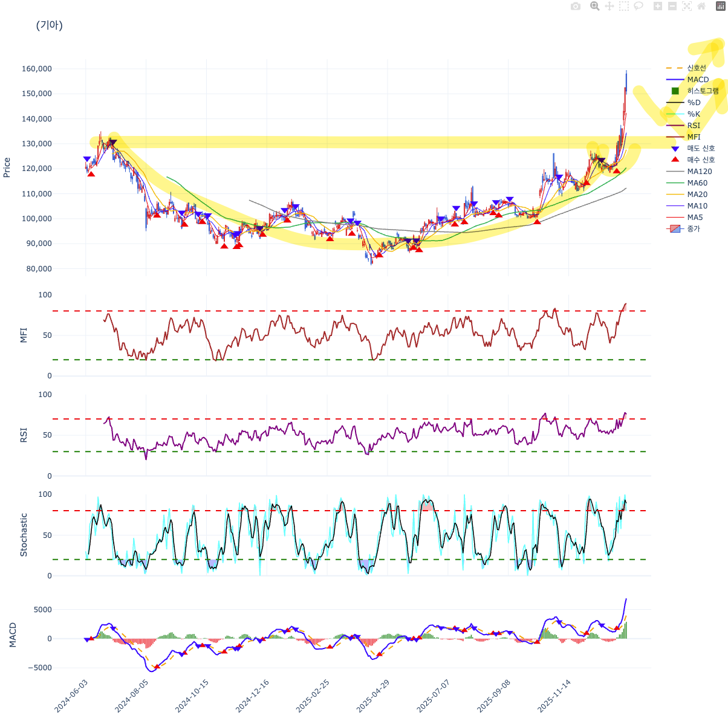This screenshot has height=721, width=728.
Task: Toggle the %K stochastic line visibility
Action: pos(693,114)
